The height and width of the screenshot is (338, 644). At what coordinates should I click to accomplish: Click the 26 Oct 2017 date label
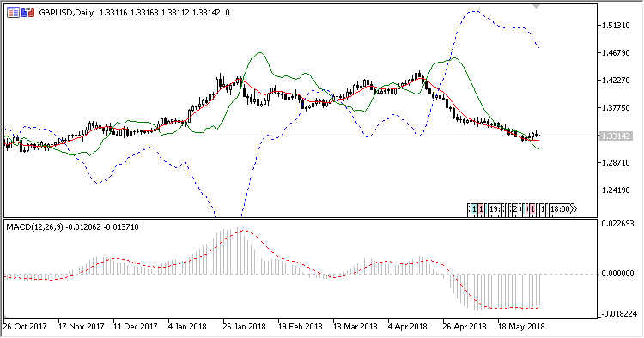[x=25, y=327]
